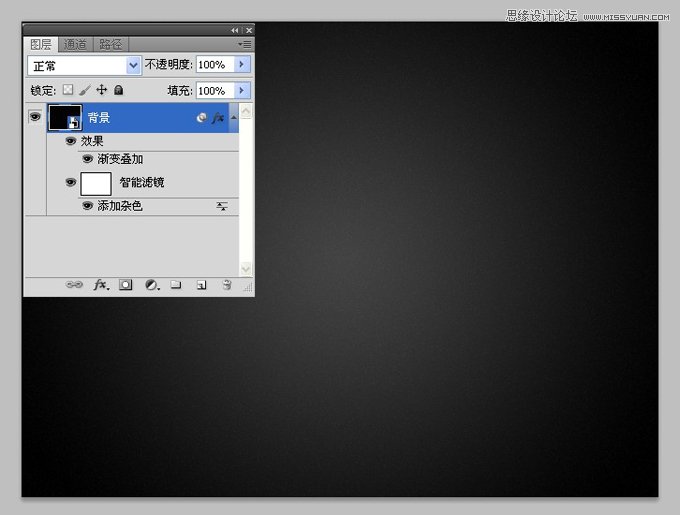
Task: Lock layer position with move icon
Action: pyautogui.click(x=101, y=90)
